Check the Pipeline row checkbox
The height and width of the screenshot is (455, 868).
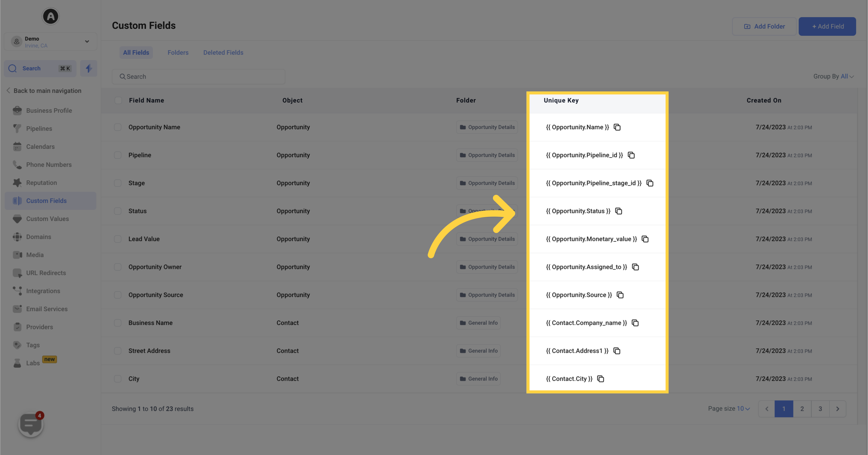(x=118, y=155)
